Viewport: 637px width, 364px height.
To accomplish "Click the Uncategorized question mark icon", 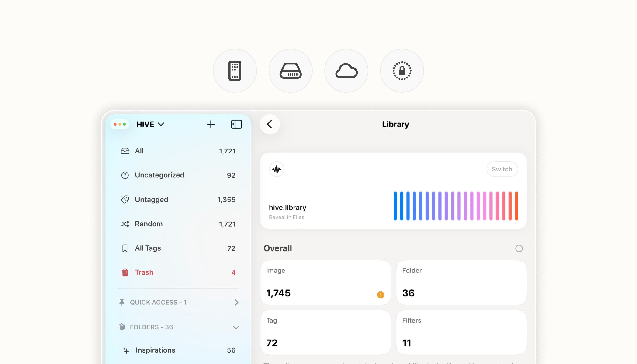I will click(125, 175).
